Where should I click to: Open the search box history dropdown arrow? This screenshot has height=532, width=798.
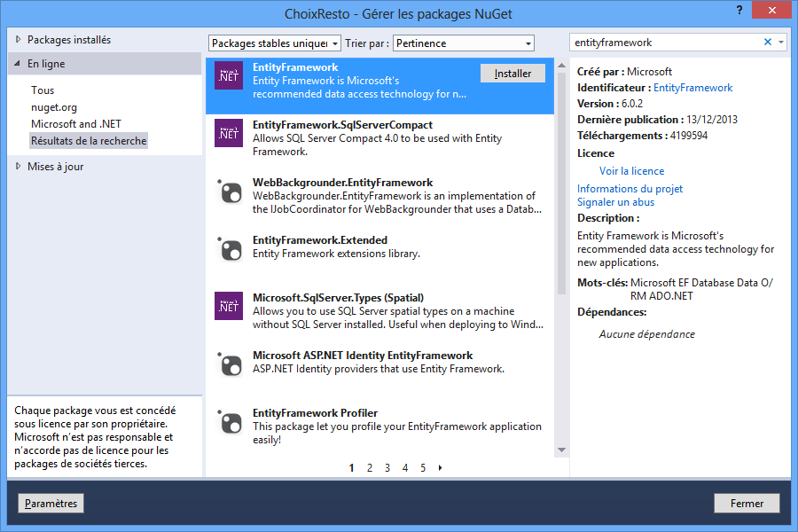(x=780, y=43)
